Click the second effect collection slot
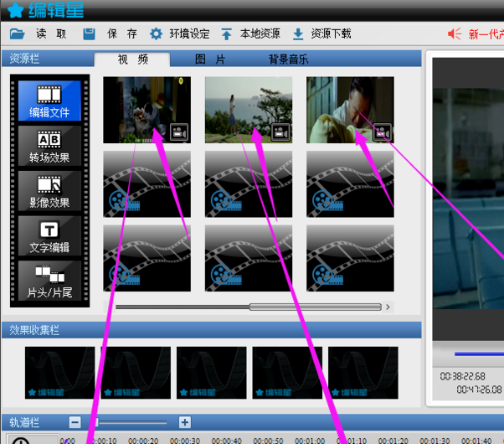Screen dimensions: 504x444 (x=136, y=373)
